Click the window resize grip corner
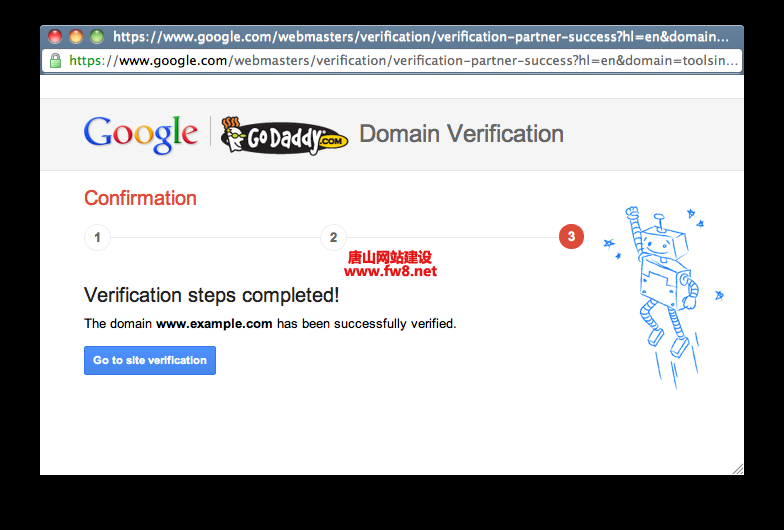784x530 pixels. (x=738, y=468)
